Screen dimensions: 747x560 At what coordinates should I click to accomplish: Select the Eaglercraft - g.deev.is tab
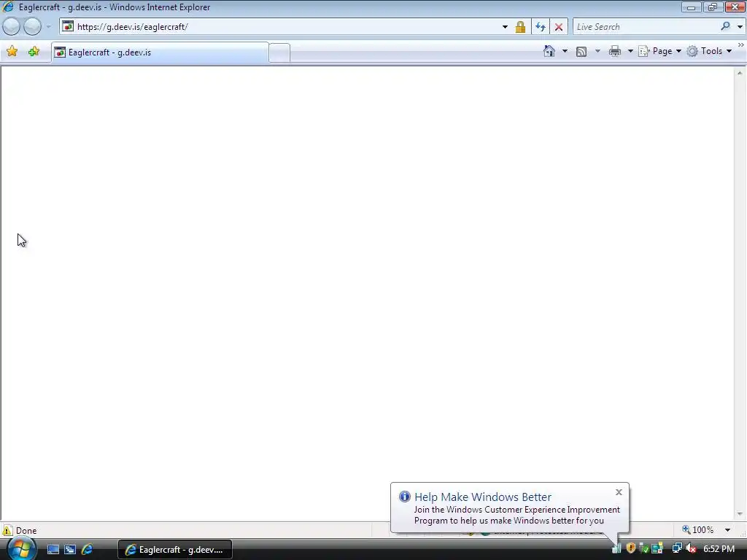160,52
